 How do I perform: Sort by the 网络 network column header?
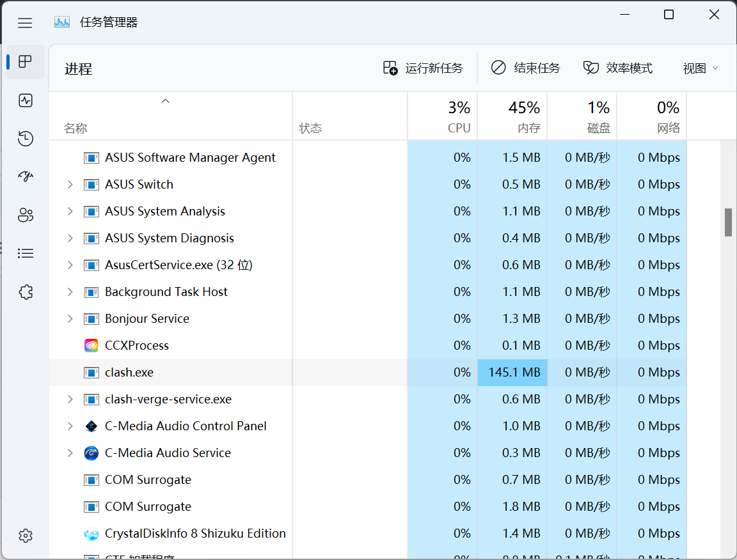pos(651,116)
